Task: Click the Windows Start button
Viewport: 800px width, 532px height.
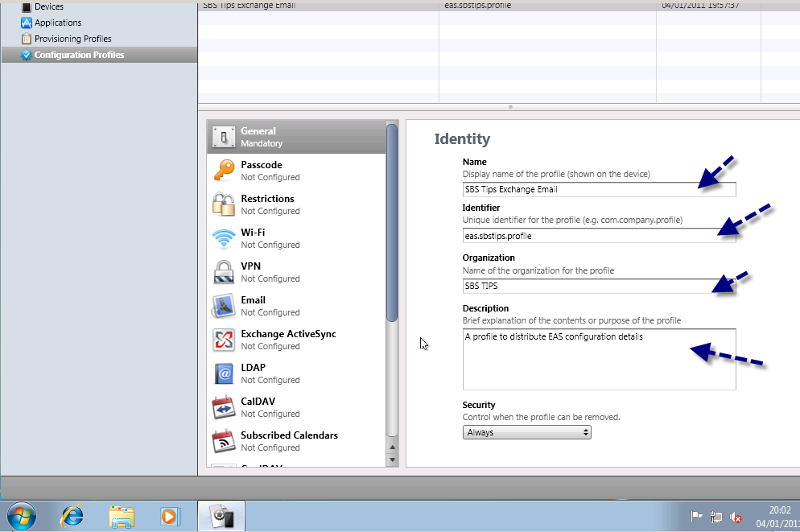Action: (22, 515)
